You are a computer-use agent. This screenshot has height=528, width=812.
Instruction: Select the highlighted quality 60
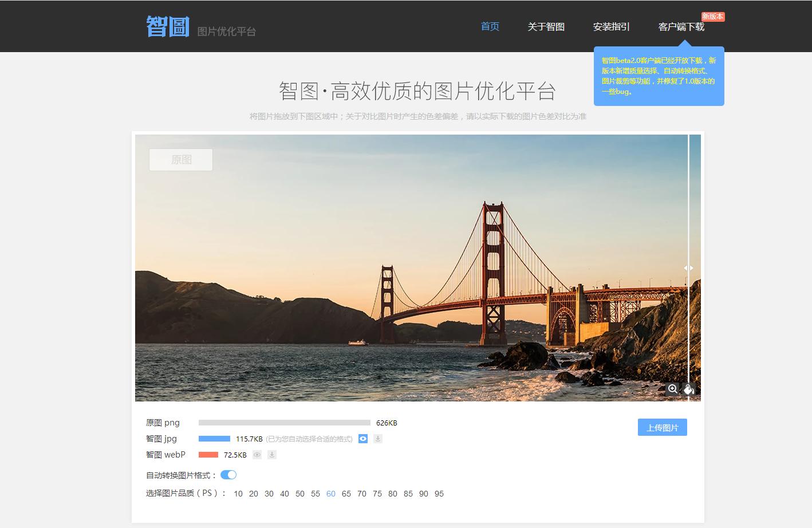click(331, 494)
